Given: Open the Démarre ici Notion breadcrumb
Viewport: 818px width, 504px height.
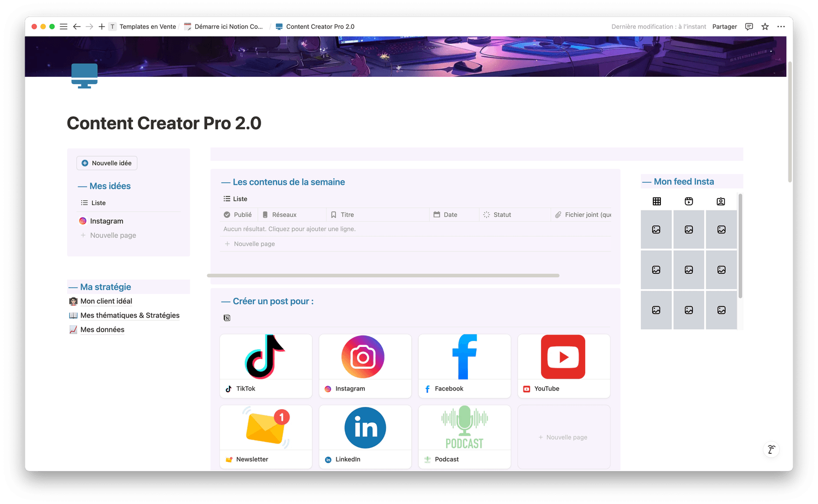Looking at the screenshot, I should [224, 26].
